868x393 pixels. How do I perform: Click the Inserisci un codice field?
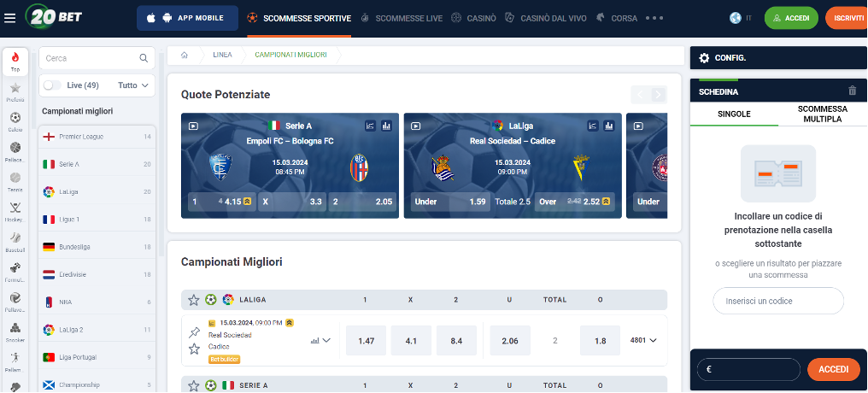click(777, 301)
